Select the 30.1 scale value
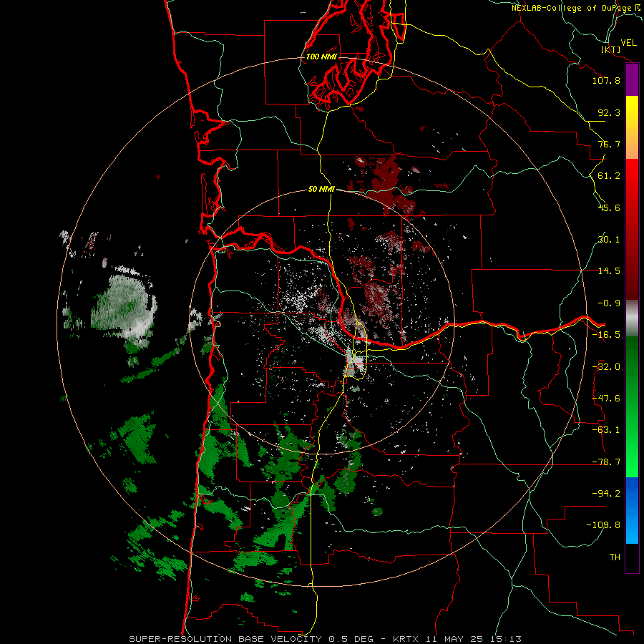The height and width of the screenshot is (644, 644). [609, 240]
